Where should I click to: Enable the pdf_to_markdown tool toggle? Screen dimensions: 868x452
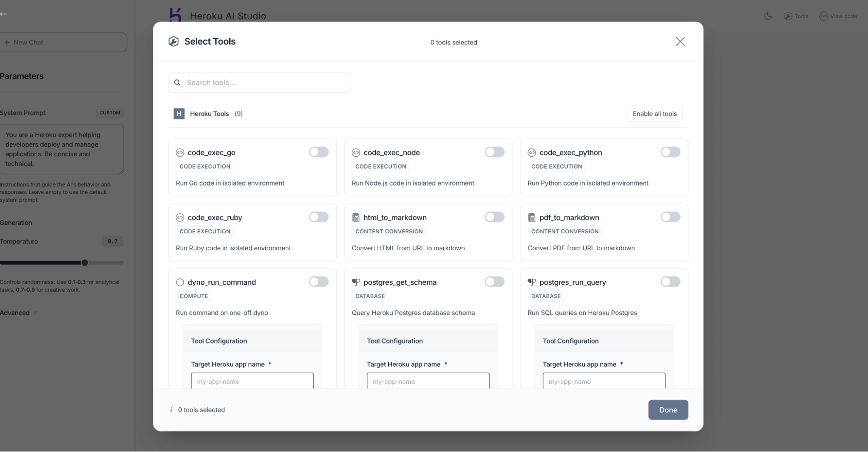point(670,217)
